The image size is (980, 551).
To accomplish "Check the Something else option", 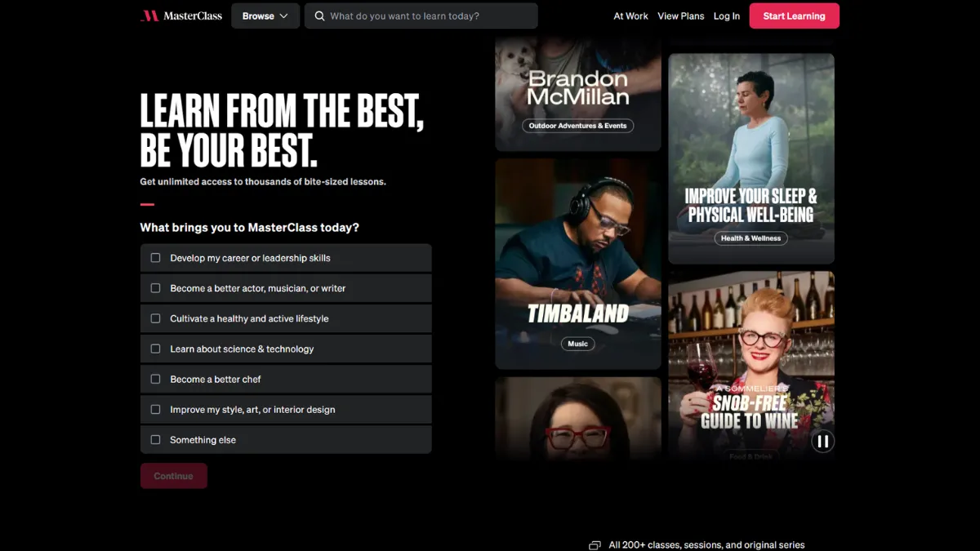I will coord(155,439).
